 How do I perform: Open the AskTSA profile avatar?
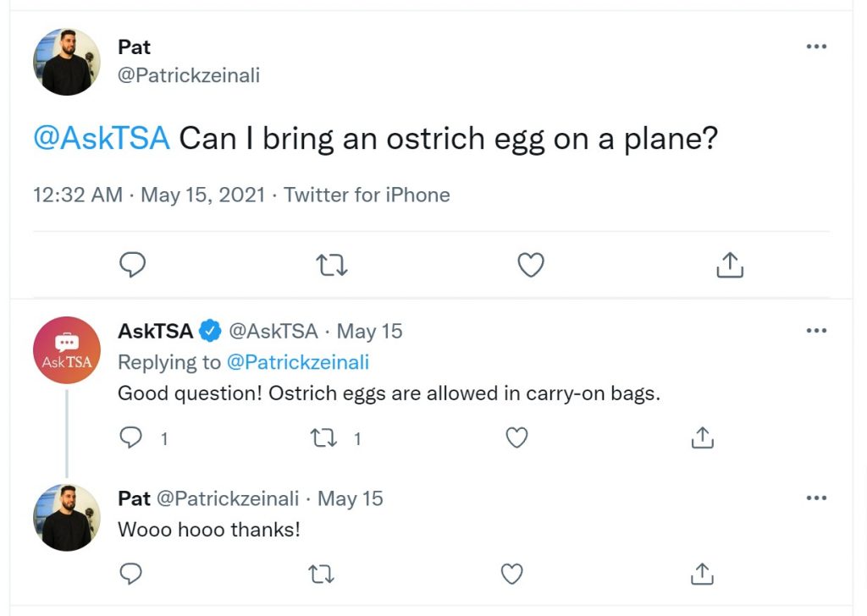[67, 350]
